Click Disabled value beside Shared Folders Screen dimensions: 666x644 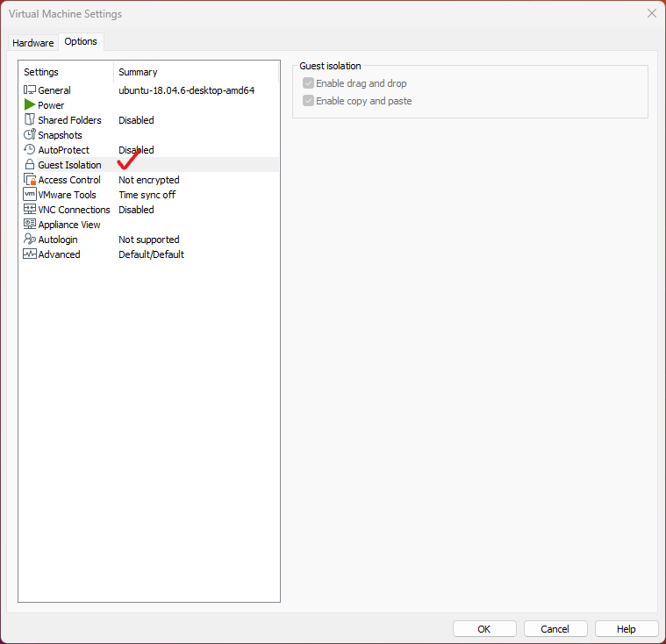(136, 120)
